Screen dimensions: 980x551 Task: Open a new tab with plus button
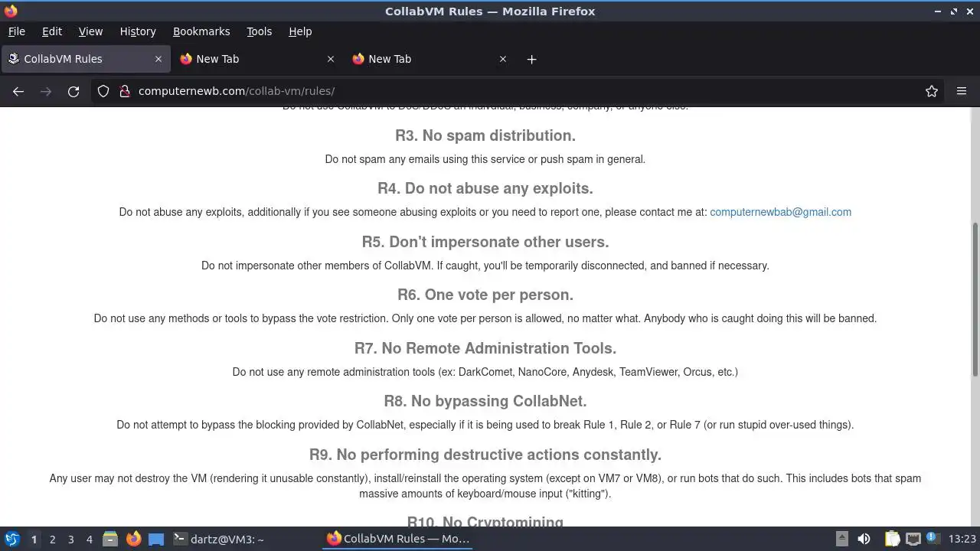coord(531,59)
